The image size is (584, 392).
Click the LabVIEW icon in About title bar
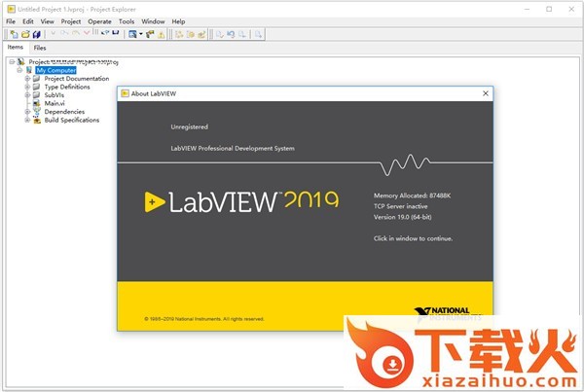coord(126,93)
